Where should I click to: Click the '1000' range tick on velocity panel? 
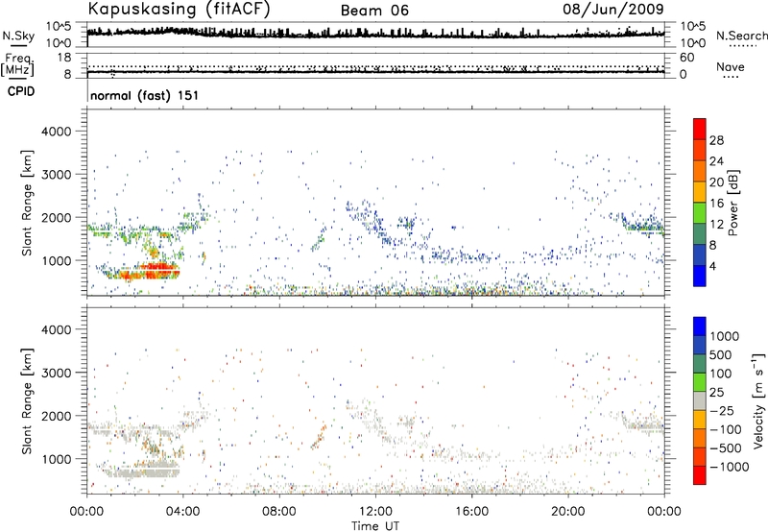pos(56,459)
